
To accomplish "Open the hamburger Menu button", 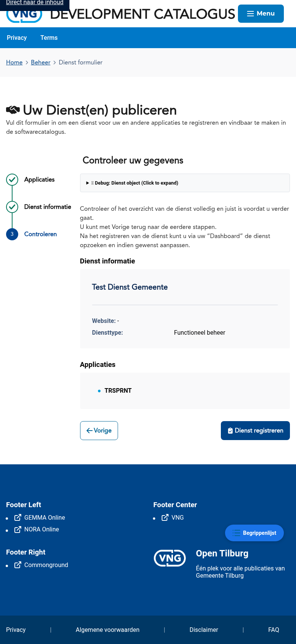I will (261, 14).
